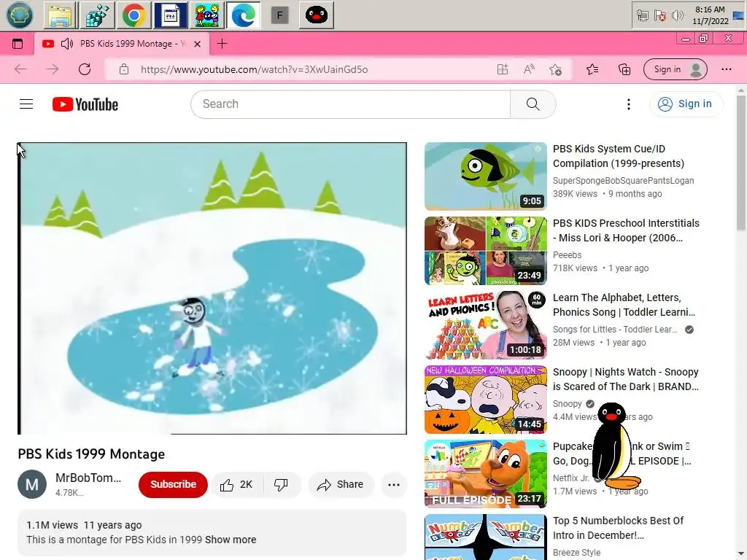Open more actions under the video
The width and height of the screenshot is (747, 560).
(x=394, y=484)
